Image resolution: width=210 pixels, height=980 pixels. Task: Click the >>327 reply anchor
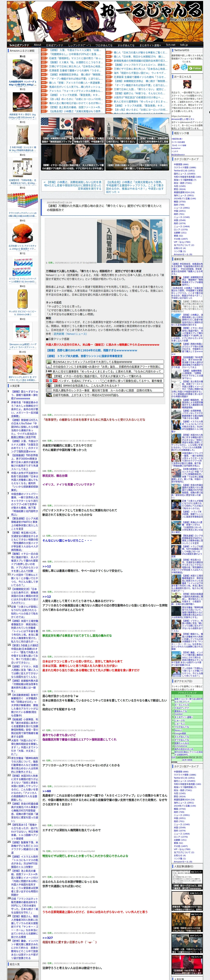pos(48,938)
